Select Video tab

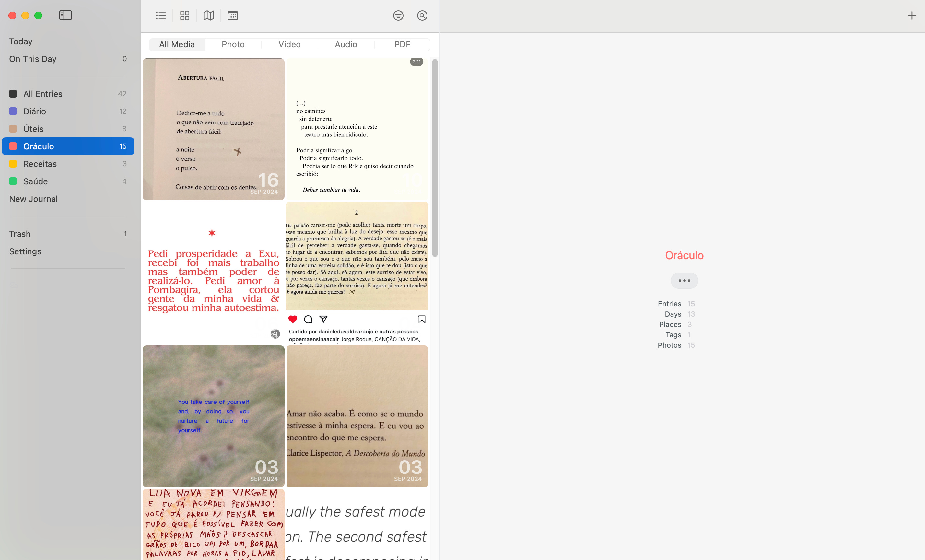[289, 44]
